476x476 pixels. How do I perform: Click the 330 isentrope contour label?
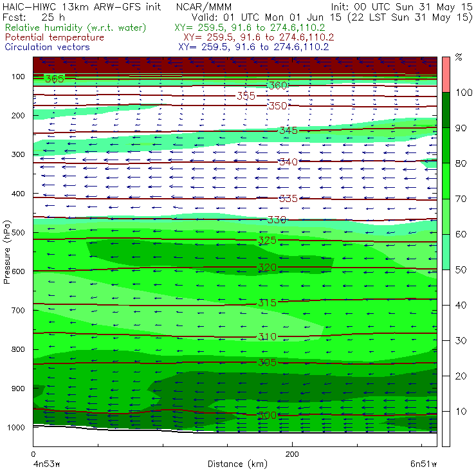pyautogui.click(x=277, y=219)
